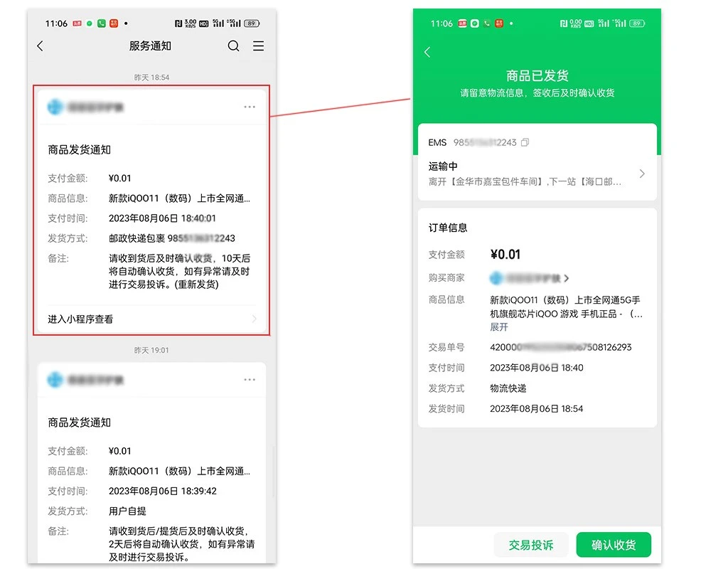The image size is (728, 569).
Task: Tap the 离开【金华市嘉宝包件车间】 logistics line
Action: 525,181
